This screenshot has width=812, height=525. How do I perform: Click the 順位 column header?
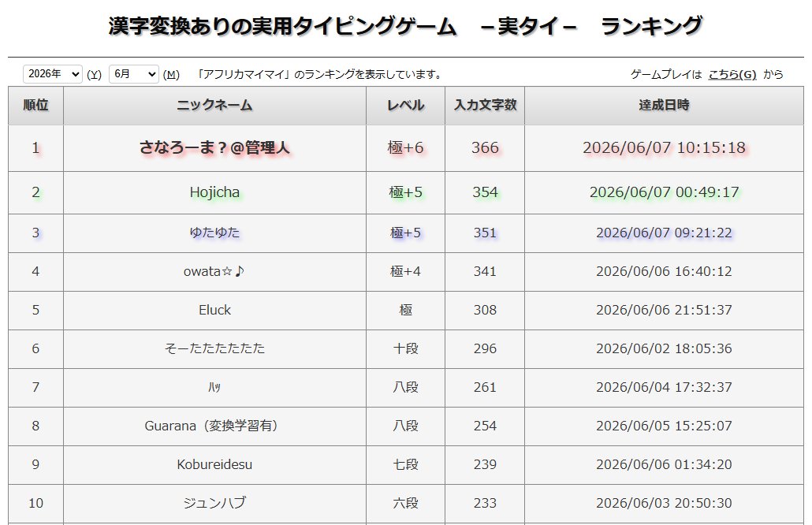35,105
